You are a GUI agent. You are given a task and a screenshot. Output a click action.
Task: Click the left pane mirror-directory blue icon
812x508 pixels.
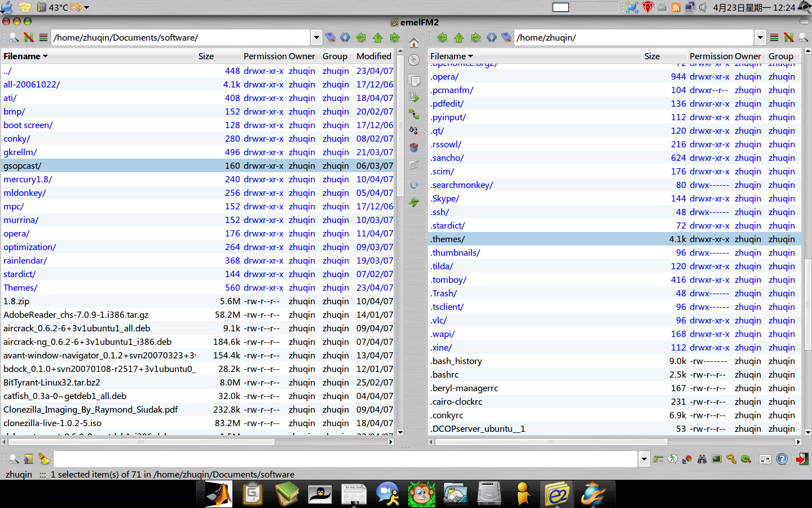coord(345,37)
